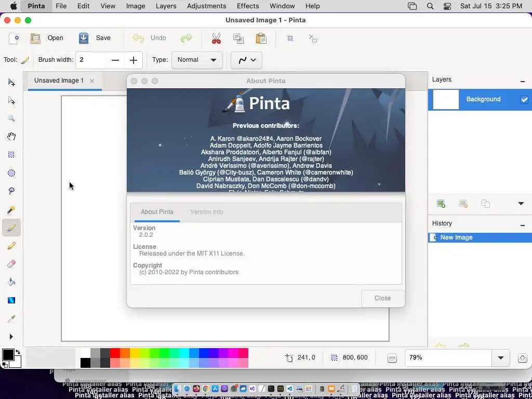This screenshot has height=399, width=532.
Task: Open the Adjustments menu
Action: pos(206,6)
